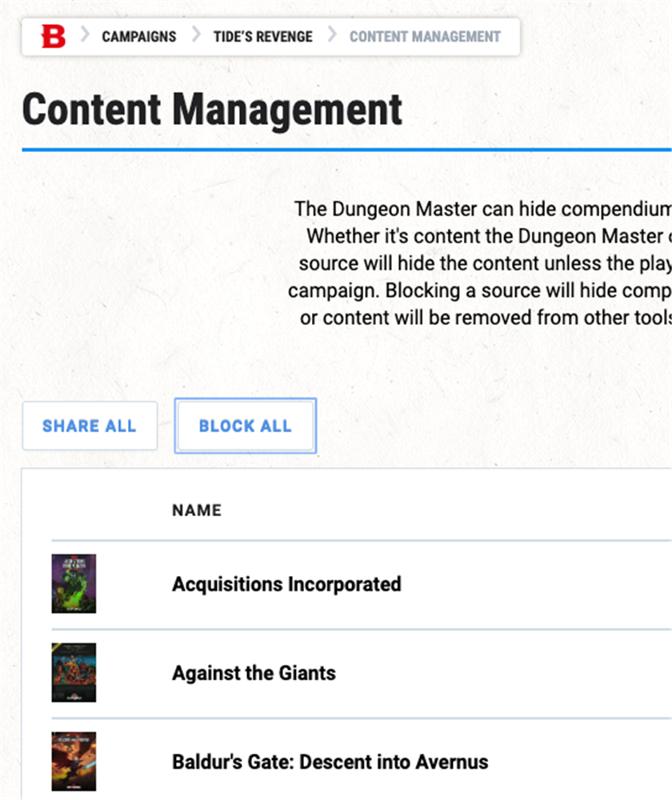
Task: Open the Against the Giants cover thumbnail
Action: tap(74, 673)
